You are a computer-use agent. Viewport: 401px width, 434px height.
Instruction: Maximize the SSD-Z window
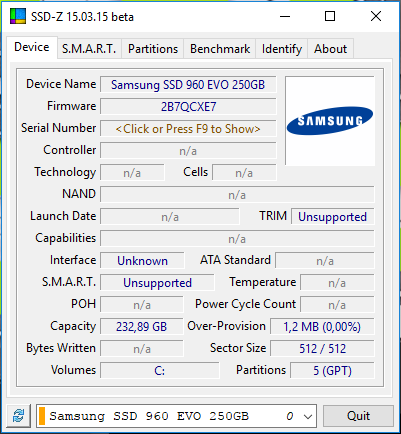[330, 16]
